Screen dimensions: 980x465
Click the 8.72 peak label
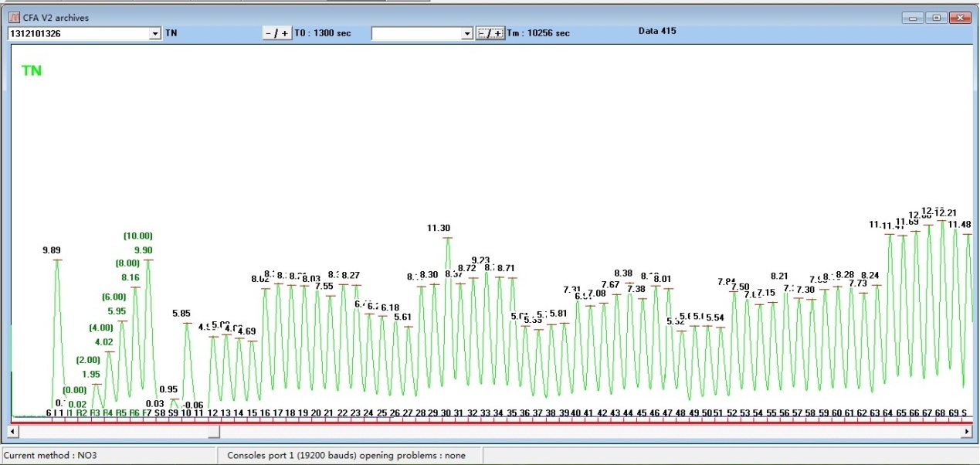467,269
